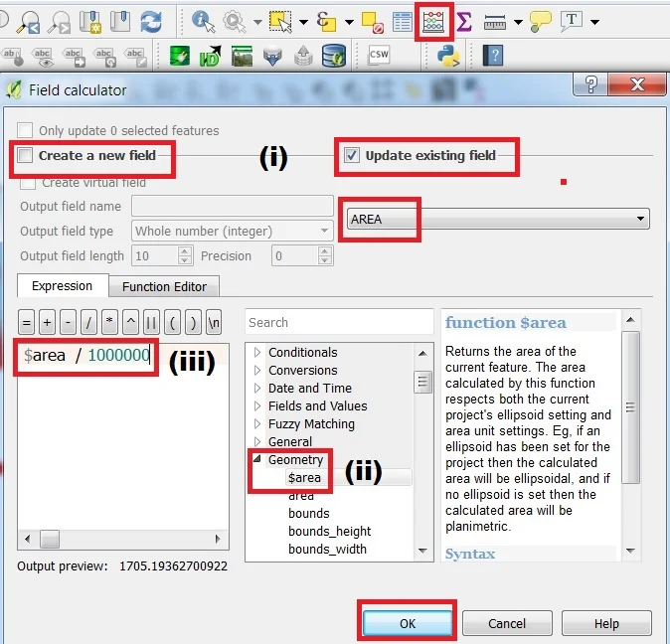Open the Field Calculator abacus icon

[x=433, y=21]
